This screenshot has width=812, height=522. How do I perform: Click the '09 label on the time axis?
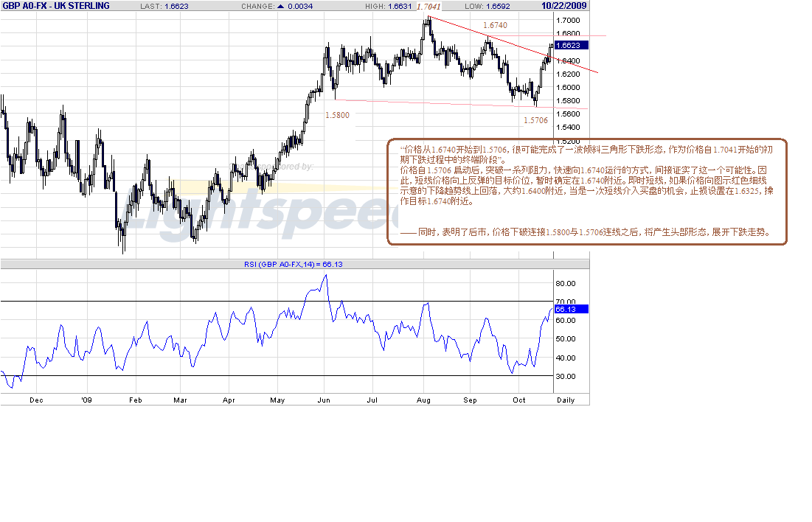point(86,400)
